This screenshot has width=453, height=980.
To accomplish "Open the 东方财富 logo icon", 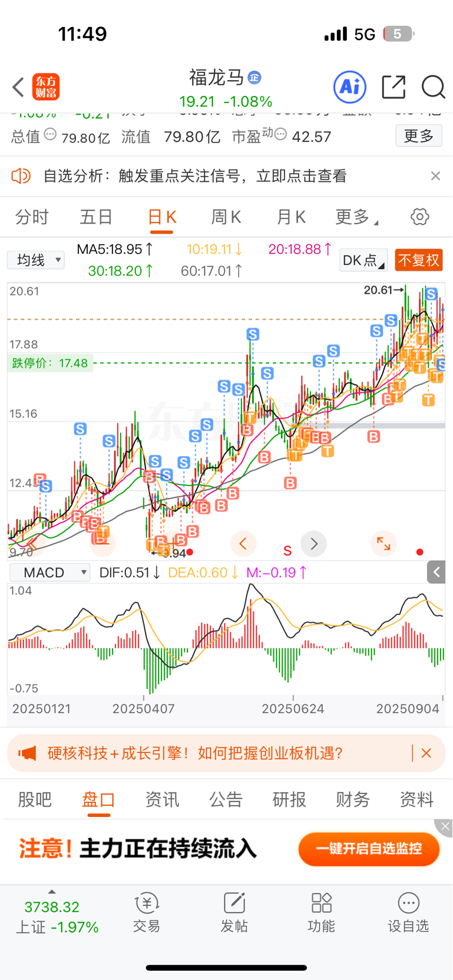I will tap(46, 87).
